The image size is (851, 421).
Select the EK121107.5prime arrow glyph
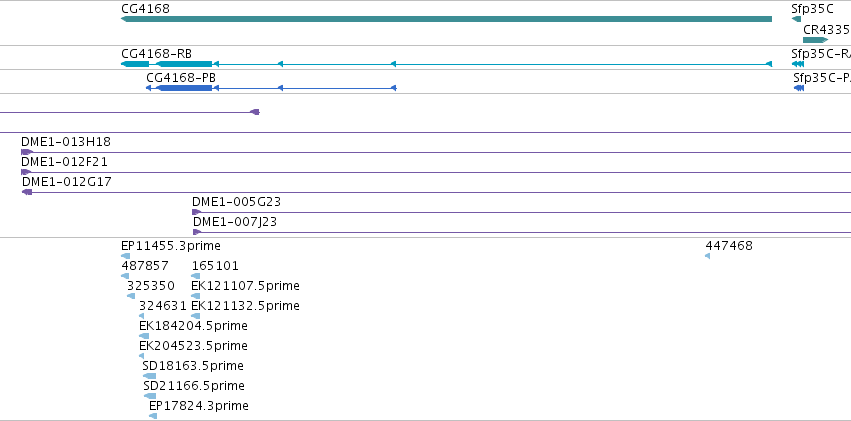click(x=195, y=296)
